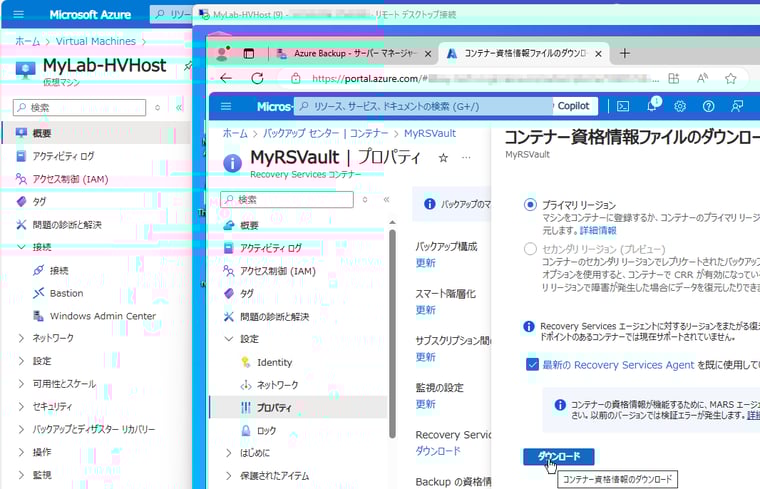Open tab actions menu icon
The image size is (760, 489).
click(249, 53)
